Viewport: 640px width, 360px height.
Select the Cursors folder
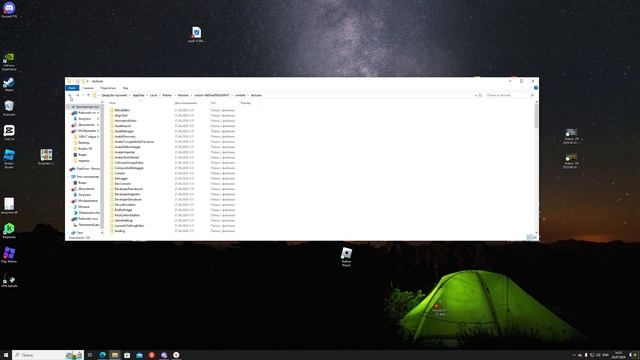tap(120, 173)
